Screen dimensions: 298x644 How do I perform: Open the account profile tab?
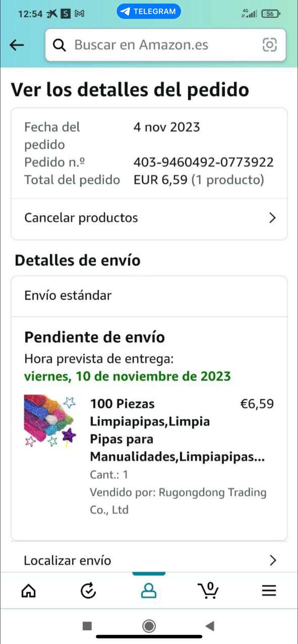tap(149, 590)
